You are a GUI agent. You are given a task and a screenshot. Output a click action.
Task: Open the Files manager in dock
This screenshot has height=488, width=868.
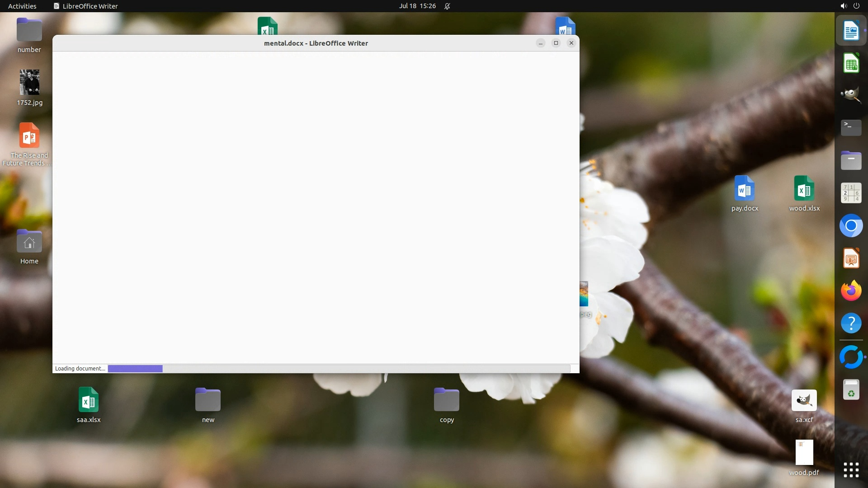851,160
